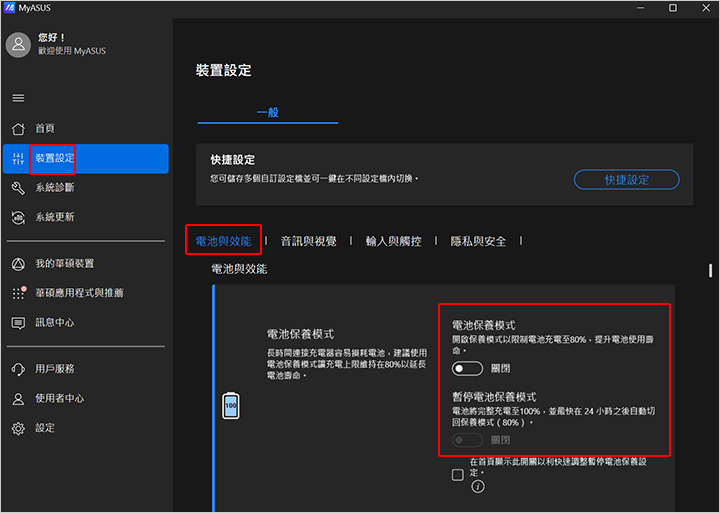Maximize the MyASUS window
The width and height of the screenshot is (720, 513).
(673, 8)
